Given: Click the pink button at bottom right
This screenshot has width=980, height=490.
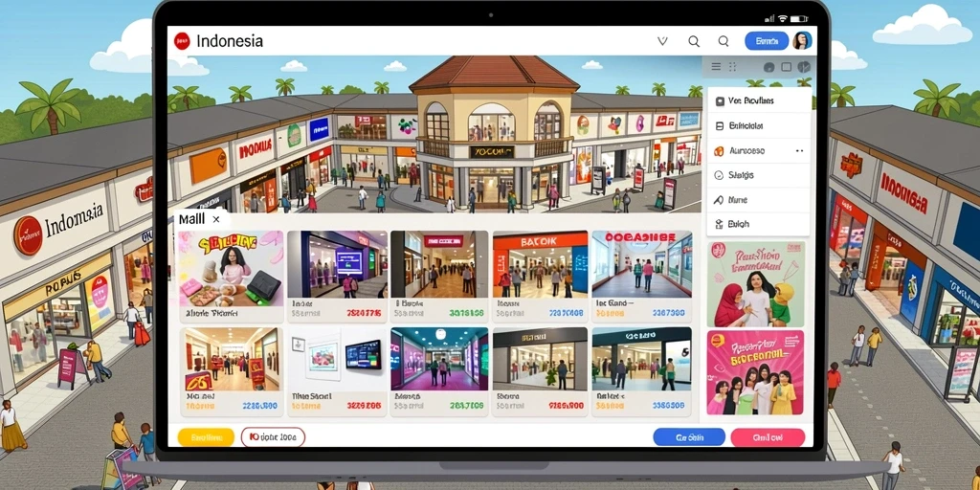Looking at the screenshot, I should tap(768, 437).
